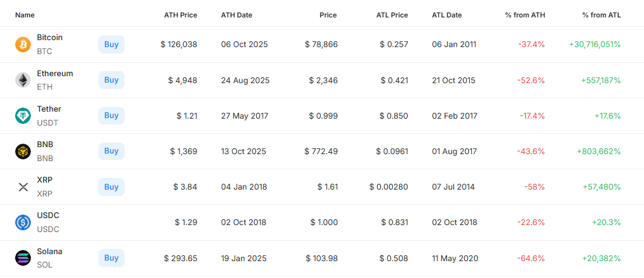Sort table by % from ATH header
The height and width of the screenshot is (278, 644).
point(525,15)
